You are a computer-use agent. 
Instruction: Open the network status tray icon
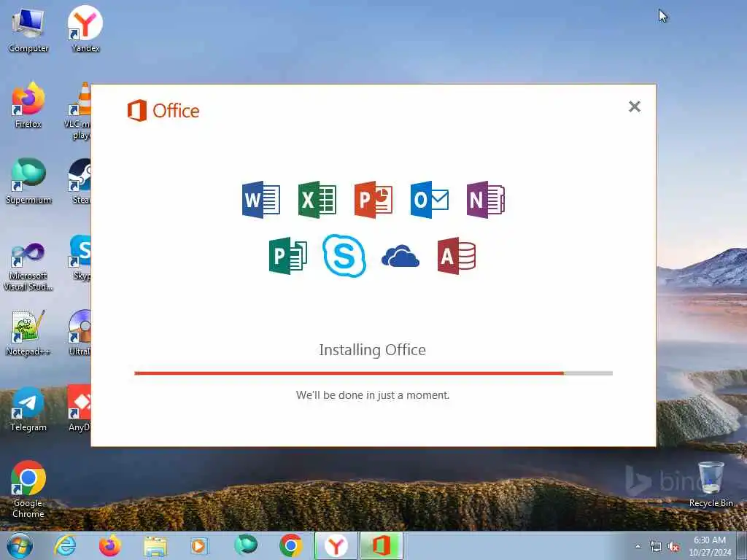656,547
